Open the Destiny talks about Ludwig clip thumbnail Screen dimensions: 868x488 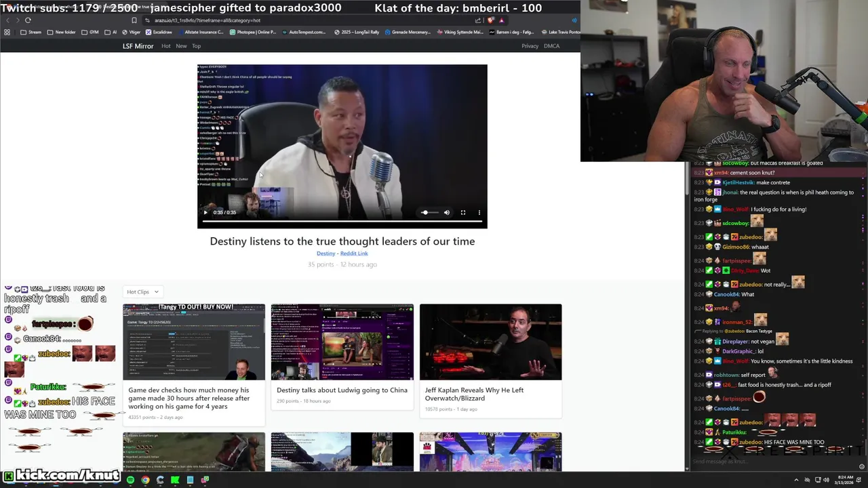(x=342, y=342)
